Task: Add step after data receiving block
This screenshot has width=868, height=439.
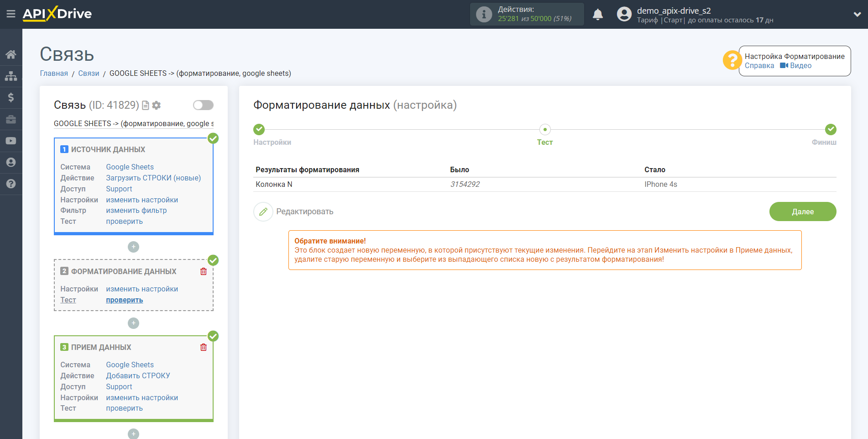Action: tap(133, 434)
